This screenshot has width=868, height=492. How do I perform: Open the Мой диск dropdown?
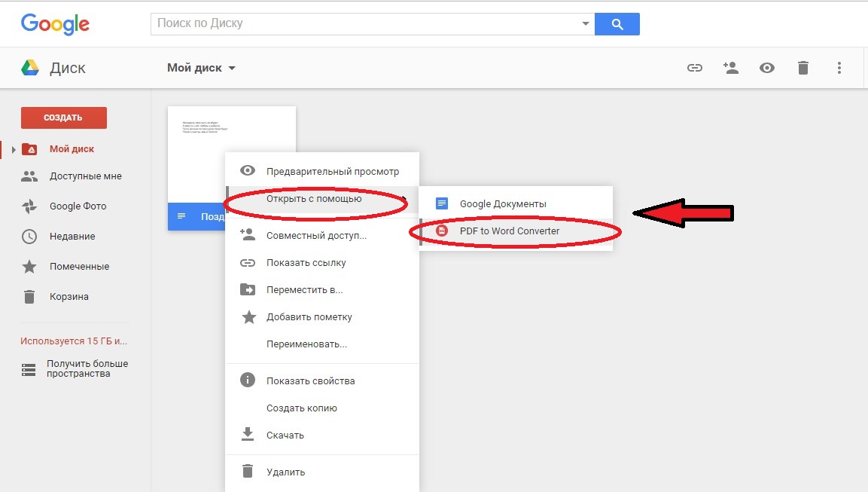pyautogui.click(x=201, y=68)
